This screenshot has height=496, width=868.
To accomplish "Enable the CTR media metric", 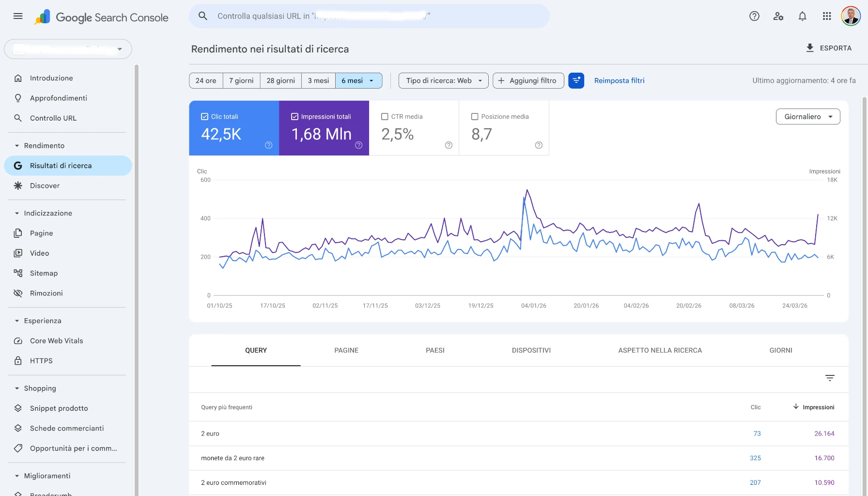I will [385, 116].
